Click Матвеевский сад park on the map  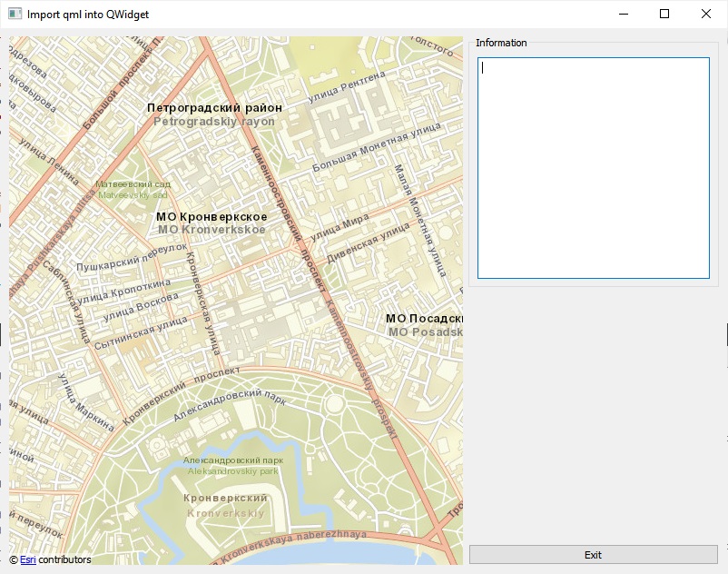[133, 184]
